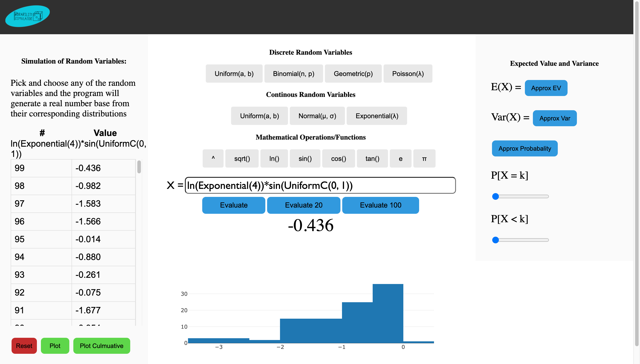Choose discrete Binomial(n, p) variable
The image size is (640, 364).
(294, 74)
